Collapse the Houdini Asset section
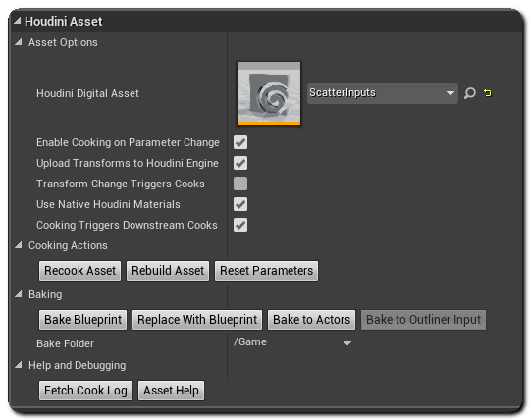Screen dimensions: 530x420 click(x=17, y=21)
